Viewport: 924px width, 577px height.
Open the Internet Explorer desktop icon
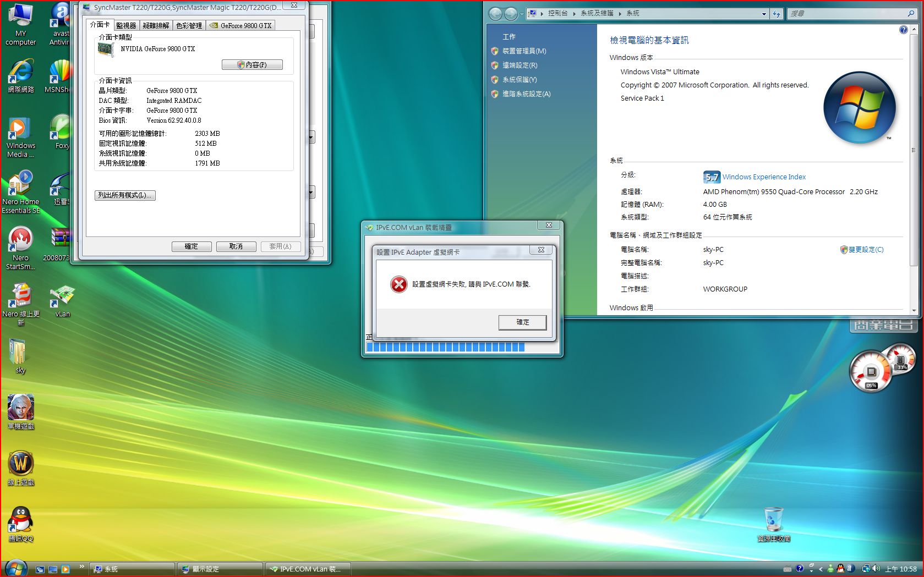(20, 73)
